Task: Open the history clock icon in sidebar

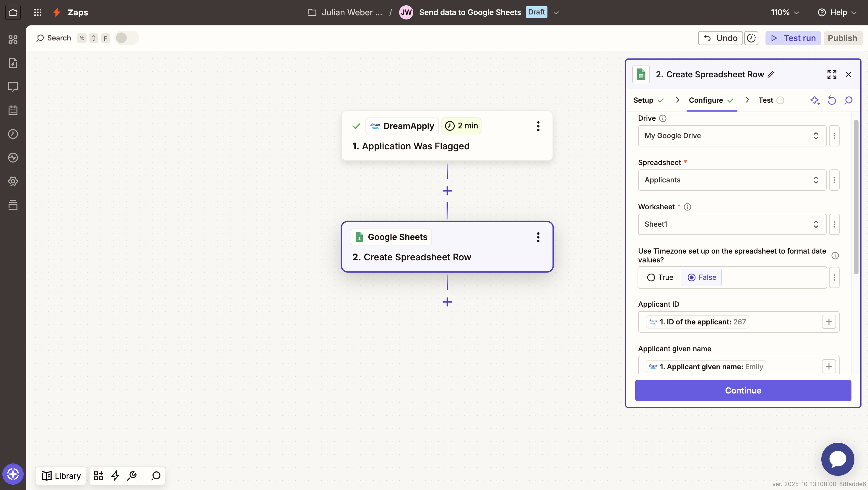Action: coord(13,134)
